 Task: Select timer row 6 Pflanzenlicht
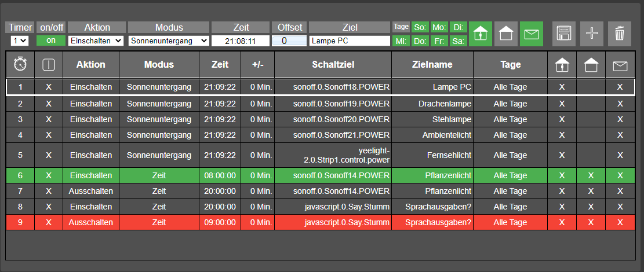click(x=321, y=175)
